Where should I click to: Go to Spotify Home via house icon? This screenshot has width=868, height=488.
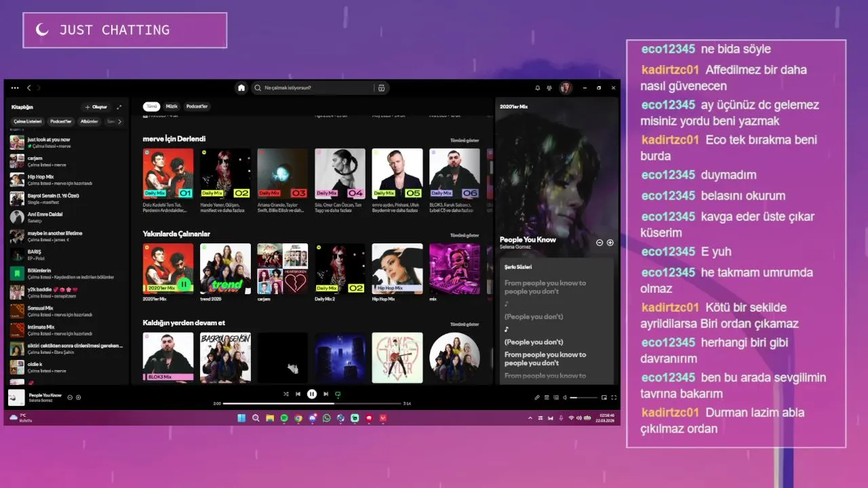[241, 88]
